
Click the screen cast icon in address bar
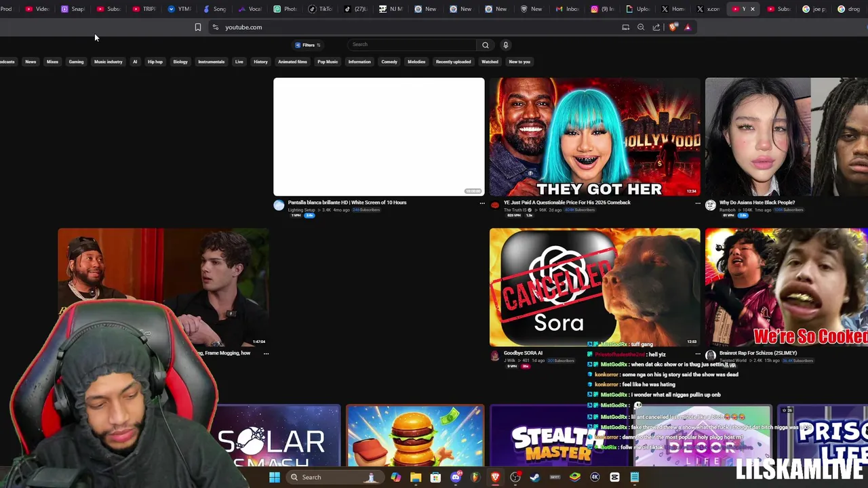tap(626, 27)
